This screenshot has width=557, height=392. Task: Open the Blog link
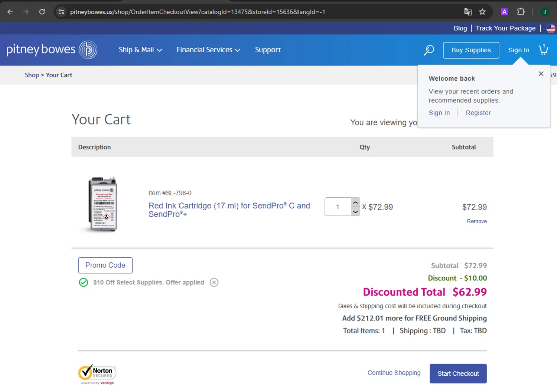pyautogui.click(x=460, y=29)
